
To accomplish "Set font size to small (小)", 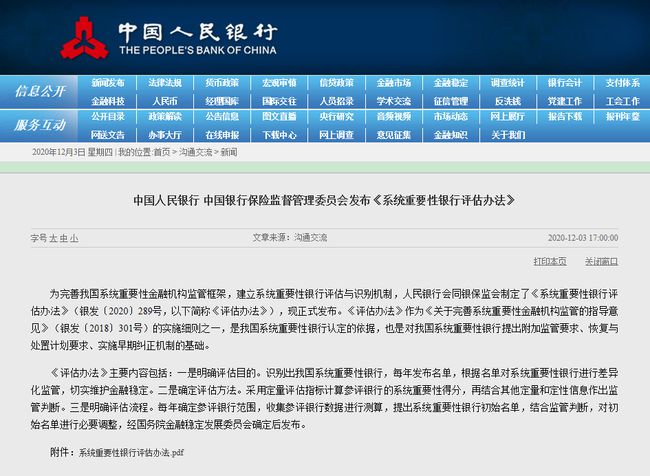I will pyautogui.click(x=73, y=239).
